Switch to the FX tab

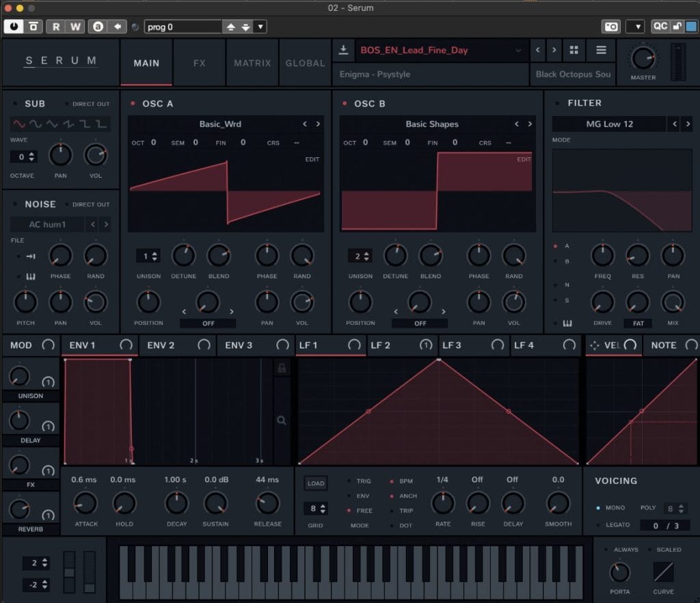coord(199,63)
